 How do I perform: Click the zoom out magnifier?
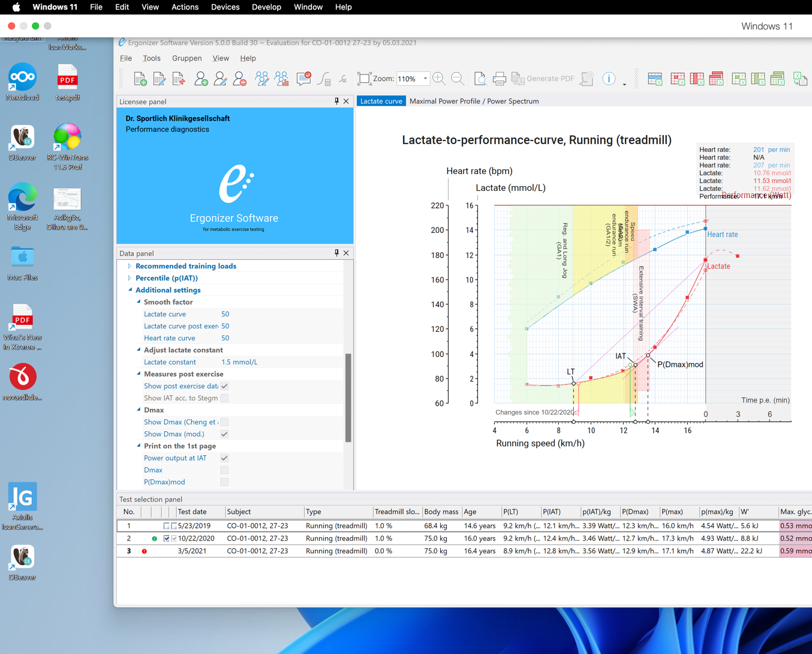pos(458,79)
